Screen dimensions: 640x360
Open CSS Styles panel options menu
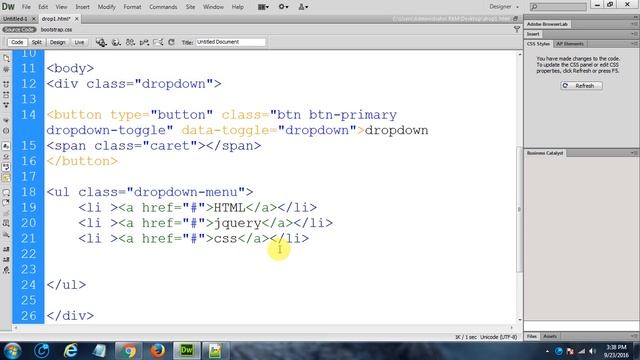(634, 44)
